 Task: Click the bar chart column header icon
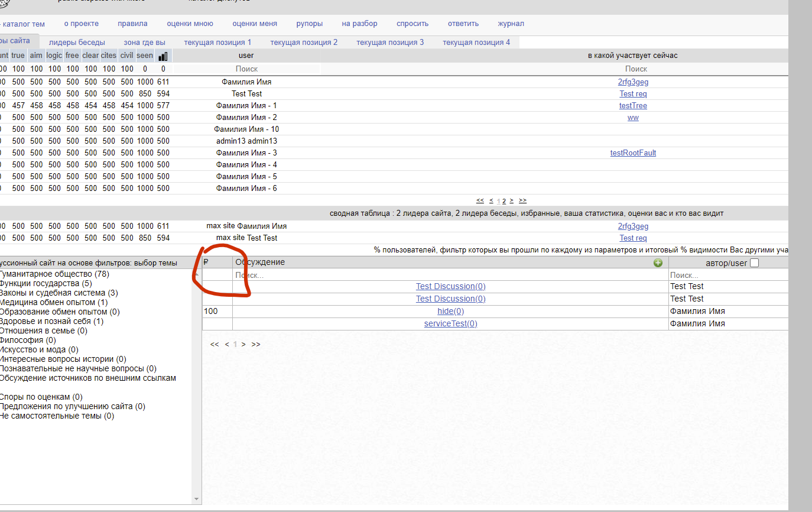coord(163,56)
